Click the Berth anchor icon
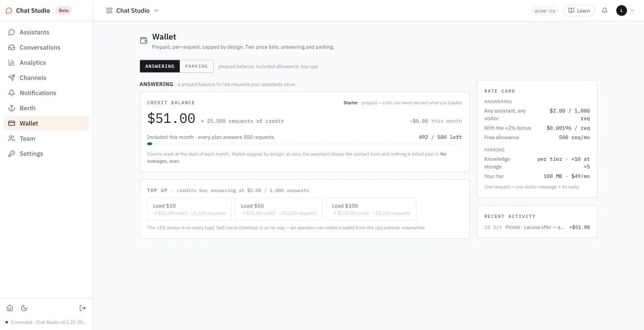Image resolution: width=644 pixels, height=330 pixels. coord(12,108)
